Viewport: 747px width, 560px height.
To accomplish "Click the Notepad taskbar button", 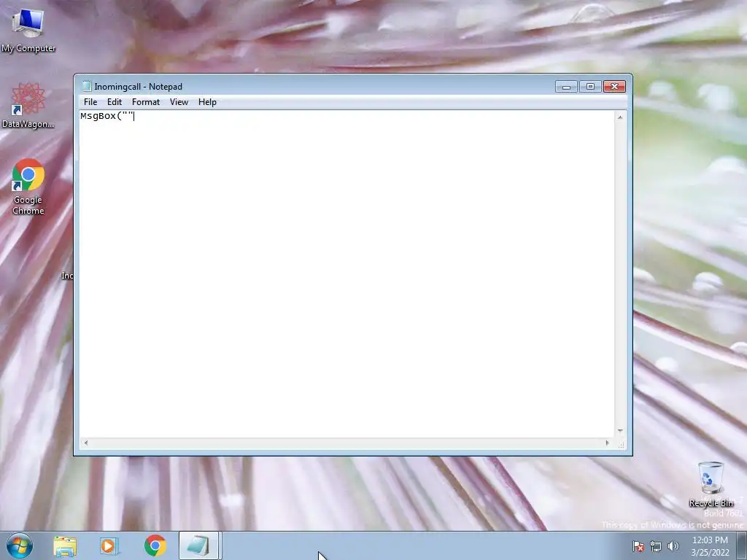I will [198, 545].
